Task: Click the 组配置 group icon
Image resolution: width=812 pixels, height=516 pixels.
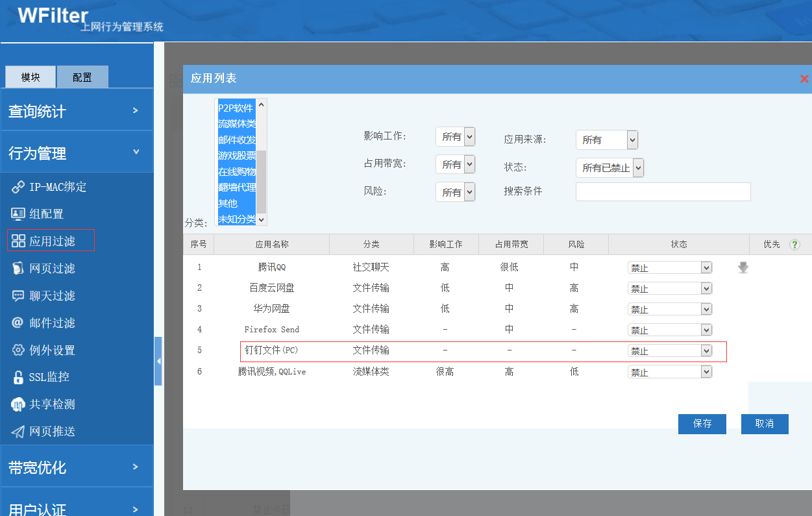Action: (18, 214)
